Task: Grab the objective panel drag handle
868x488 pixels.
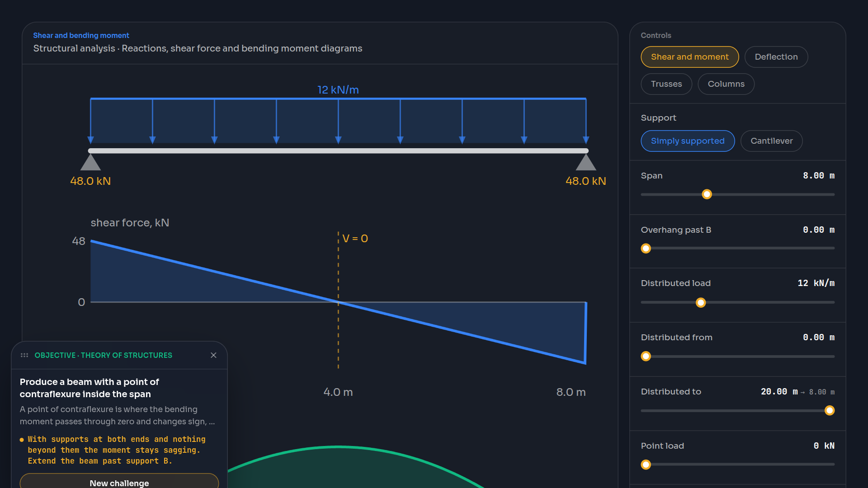Action: click(24, 355)
